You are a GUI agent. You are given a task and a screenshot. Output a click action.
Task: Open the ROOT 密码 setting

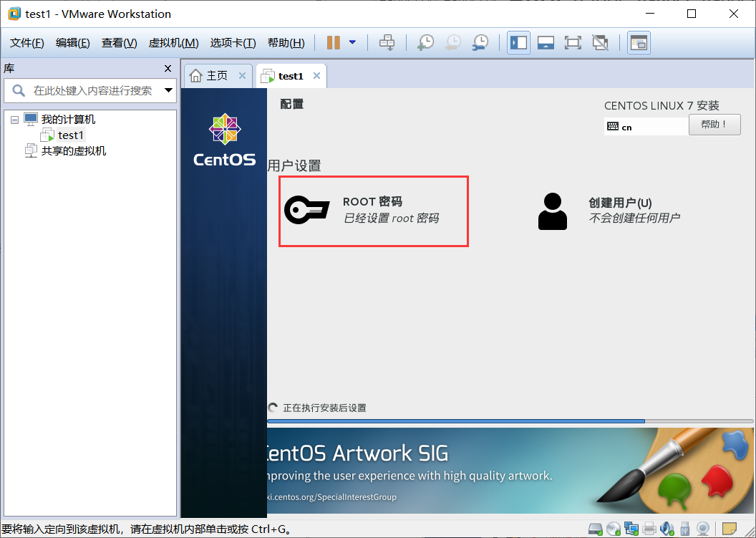(374, 211)
